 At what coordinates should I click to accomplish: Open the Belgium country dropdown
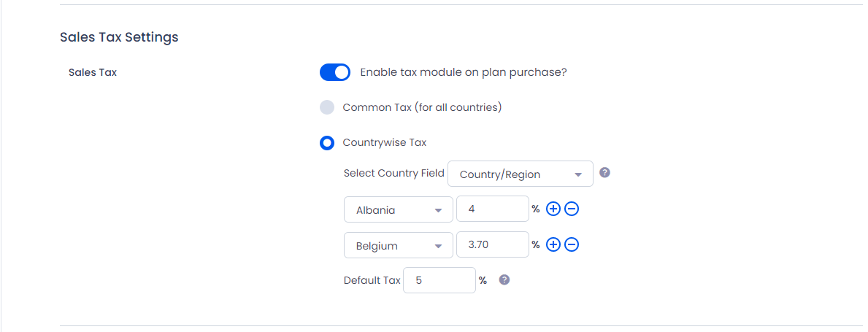point(399,244)
